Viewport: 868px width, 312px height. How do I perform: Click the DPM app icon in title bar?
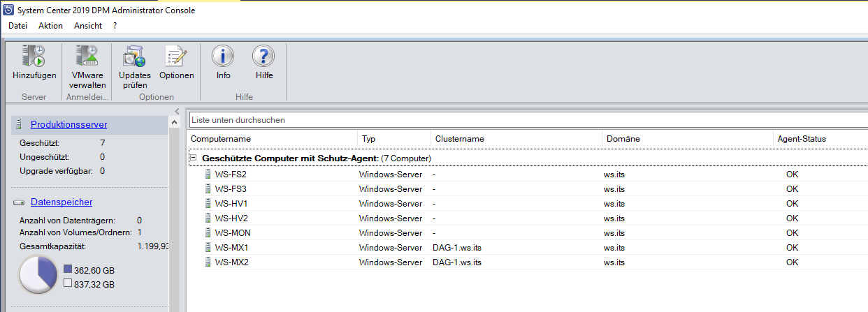point(8,10)
